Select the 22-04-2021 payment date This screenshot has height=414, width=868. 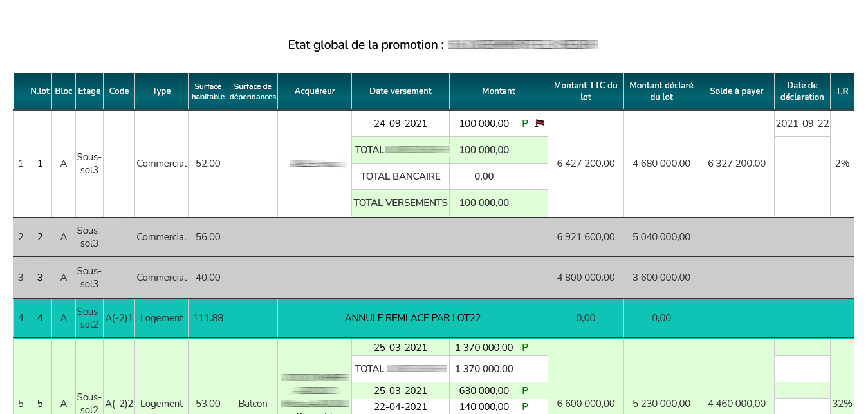point(400,407)
